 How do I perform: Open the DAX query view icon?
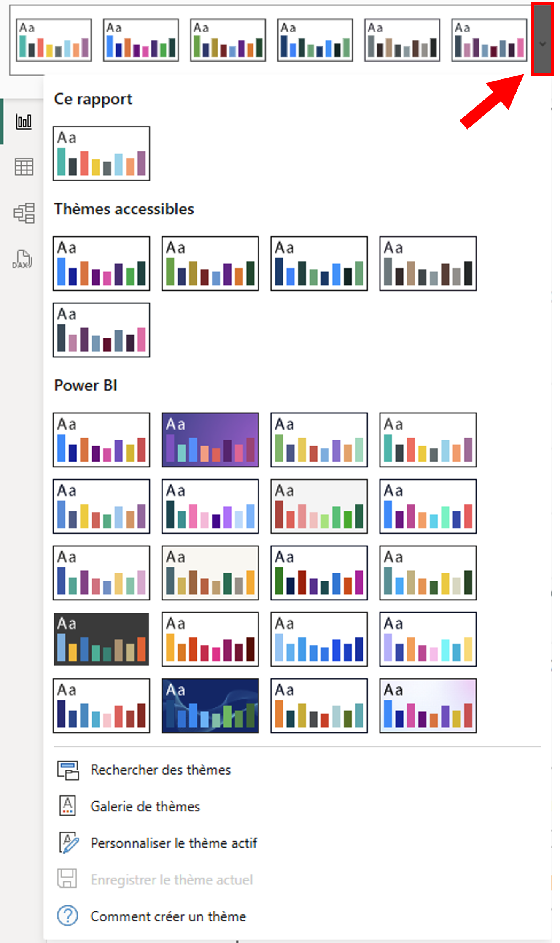[x=22, y=259]
